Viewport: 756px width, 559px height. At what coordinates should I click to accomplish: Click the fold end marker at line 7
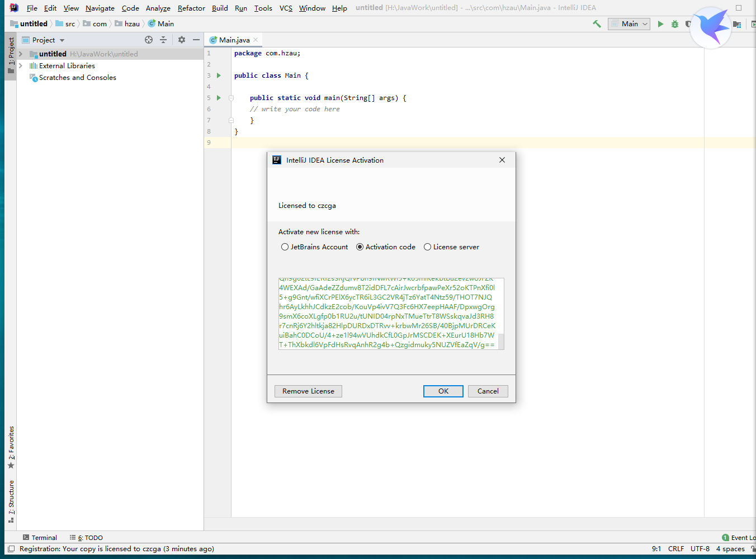pos(231,120)
